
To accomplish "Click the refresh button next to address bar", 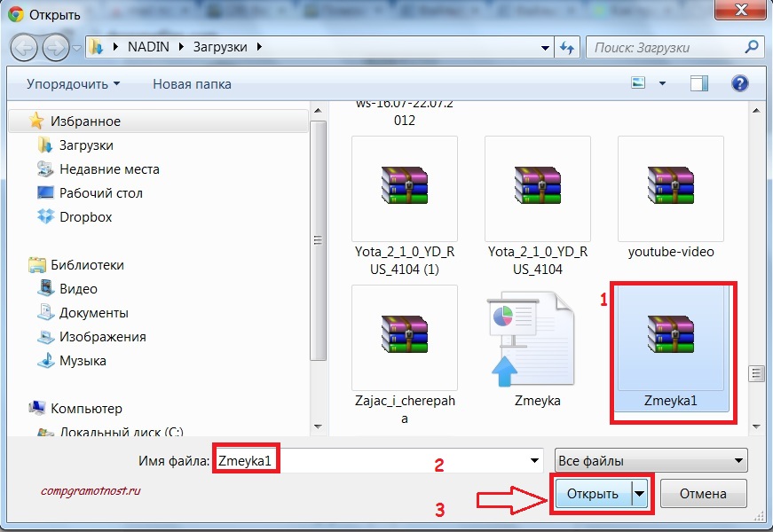I will [x=567, y=48].
